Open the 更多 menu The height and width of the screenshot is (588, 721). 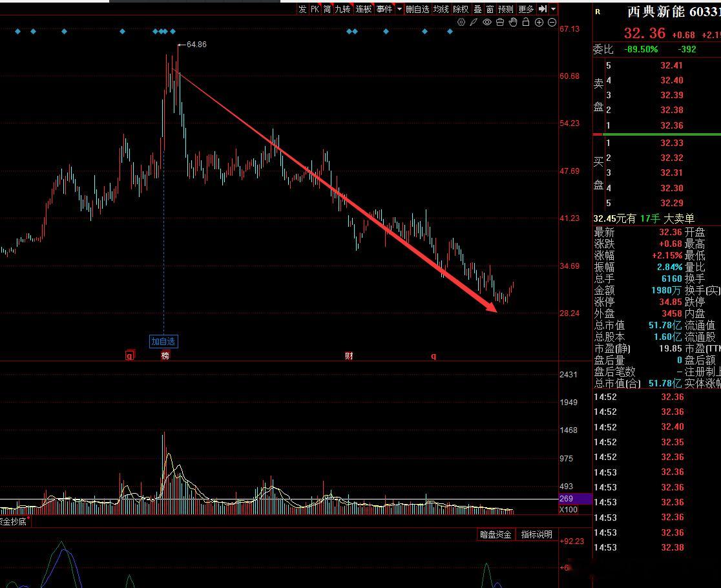[x=526, y=9]
